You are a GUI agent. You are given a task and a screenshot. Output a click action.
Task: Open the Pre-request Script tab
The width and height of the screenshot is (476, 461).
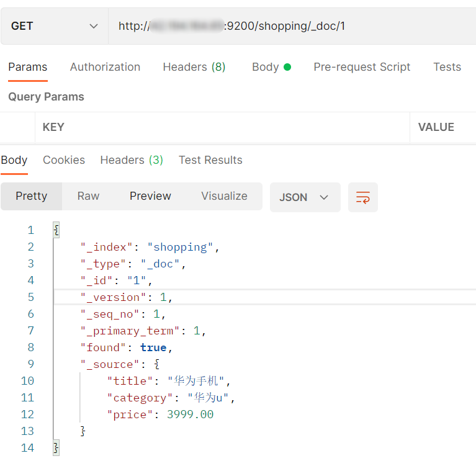(x=362, y=67)
